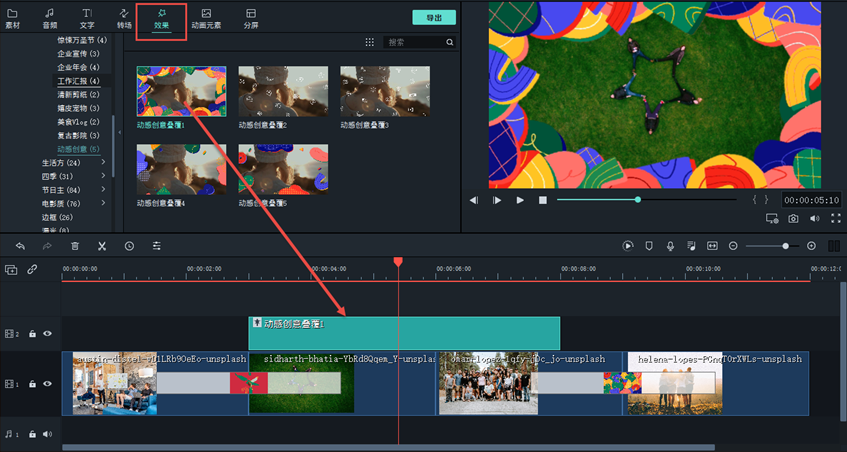Hide video track 2 with eye icon
The image size is (847, 452).
[47, 334]
